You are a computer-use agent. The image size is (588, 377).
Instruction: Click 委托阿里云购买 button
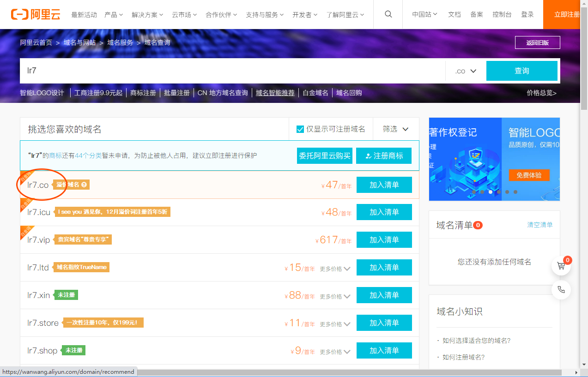pos(325,156)
